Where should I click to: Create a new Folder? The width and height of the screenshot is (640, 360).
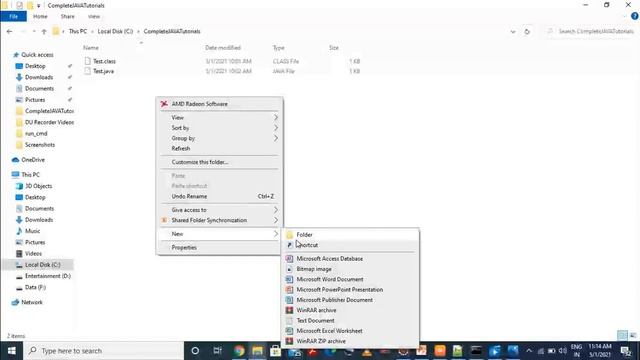(350, 235)
